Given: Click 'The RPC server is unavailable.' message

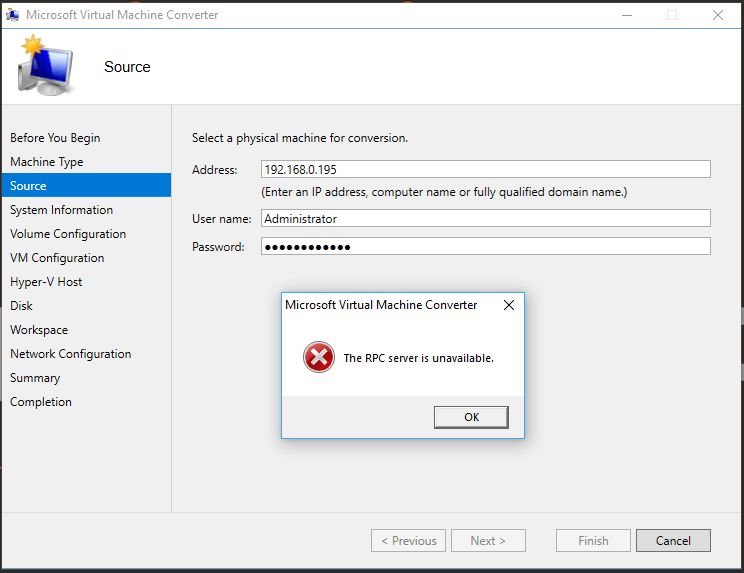Looking at the screenshot, I should 418,358.
